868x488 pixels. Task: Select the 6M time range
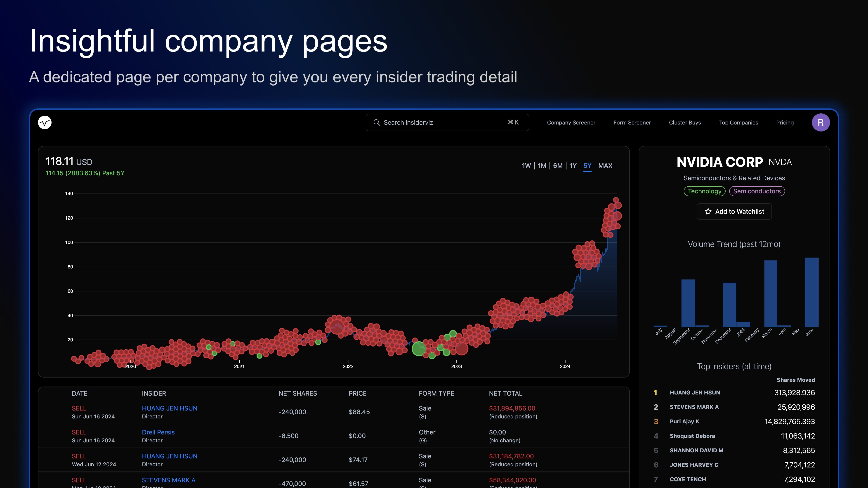click(558, 166)
